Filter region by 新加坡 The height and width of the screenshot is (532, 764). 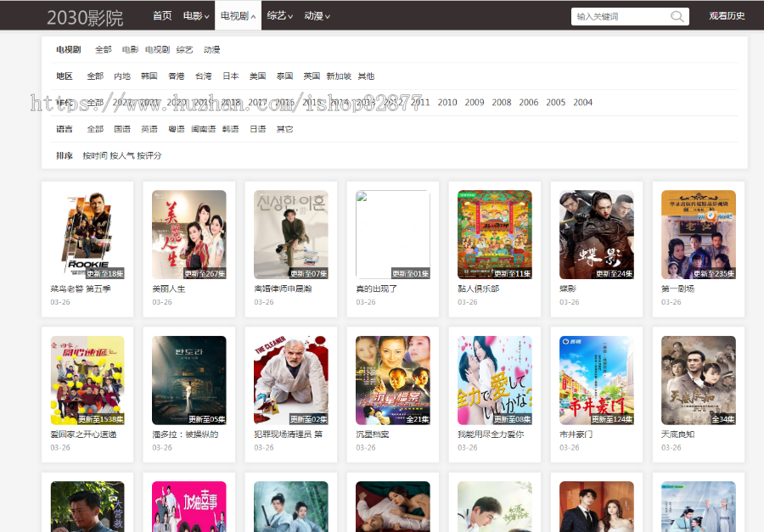tap(339, 76)
